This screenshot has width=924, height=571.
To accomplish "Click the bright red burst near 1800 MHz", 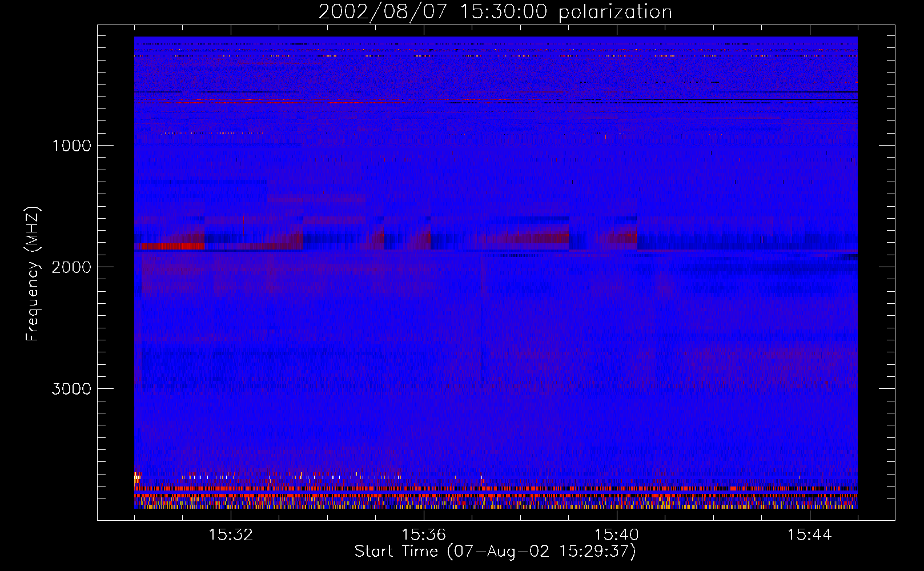I will 171,246.
